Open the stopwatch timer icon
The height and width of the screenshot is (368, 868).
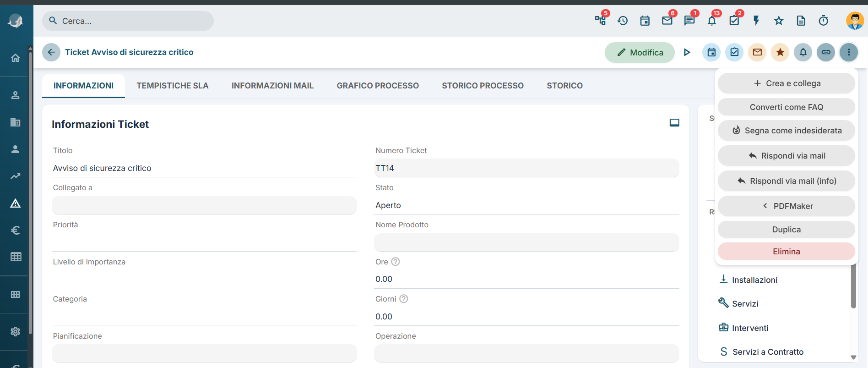824,21
